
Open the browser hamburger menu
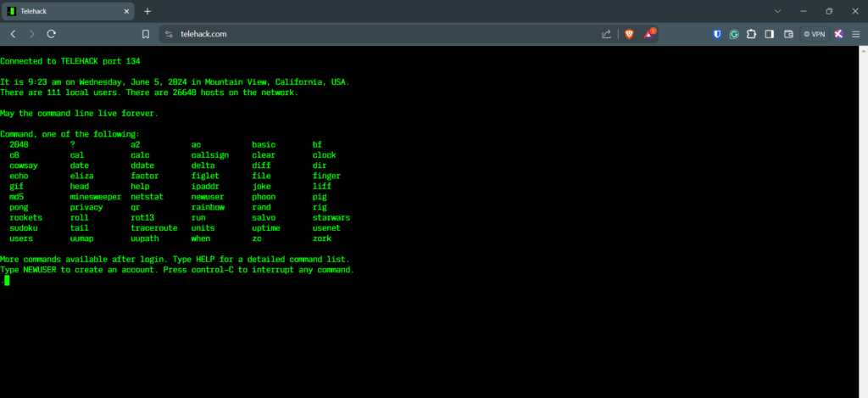(x=856, y=34)
